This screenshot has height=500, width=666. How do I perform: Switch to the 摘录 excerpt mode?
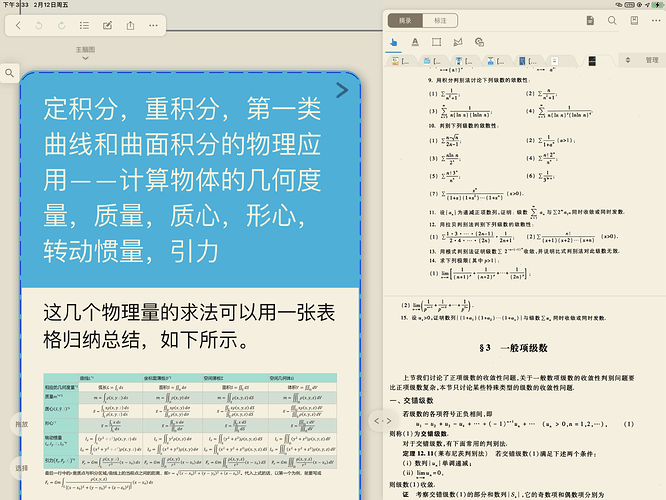pyautogui.click(x=405, y=20)
